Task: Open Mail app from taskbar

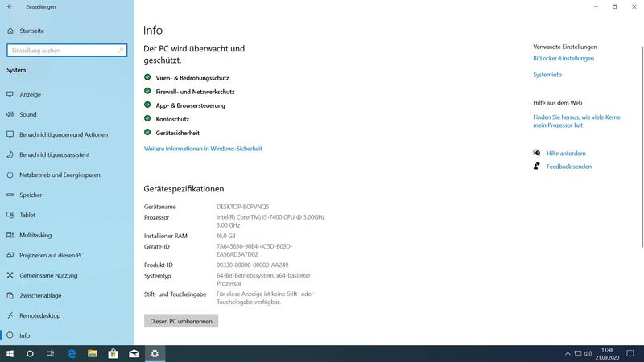Action: (134, 353)
